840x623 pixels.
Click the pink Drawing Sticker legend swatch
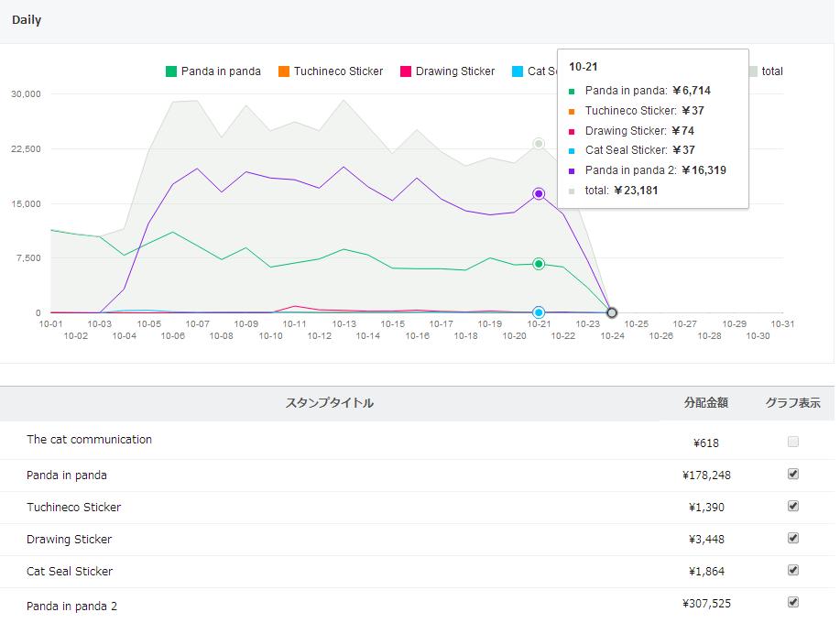(406, 71)
